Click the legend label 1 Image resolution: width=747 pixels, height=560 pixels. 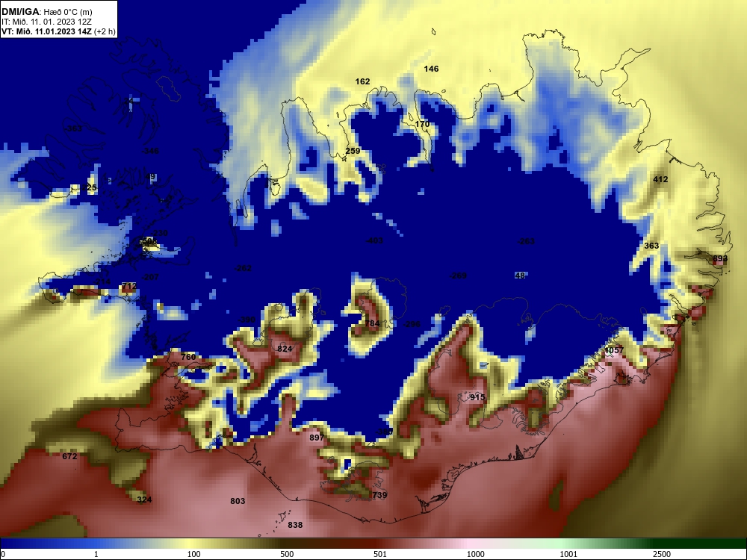[x=96, y=554]
